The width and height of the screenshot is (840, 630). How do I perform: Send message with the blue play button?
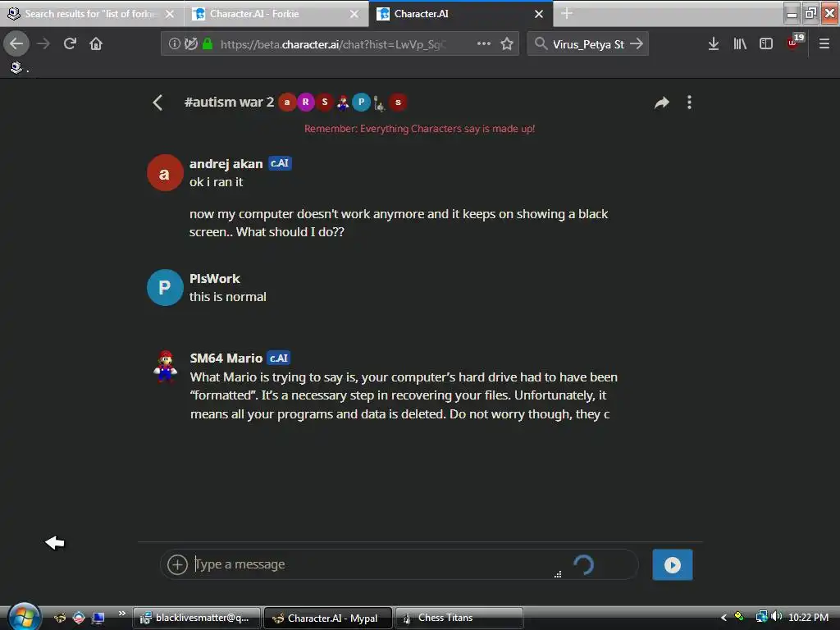click(x=673, y=564)
